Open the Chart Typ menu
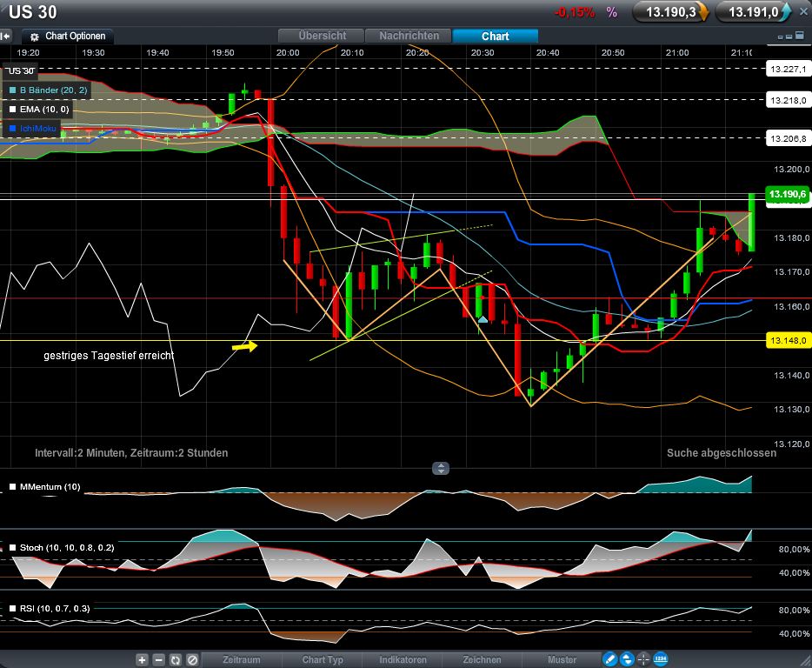 click(x=323, y=659)
